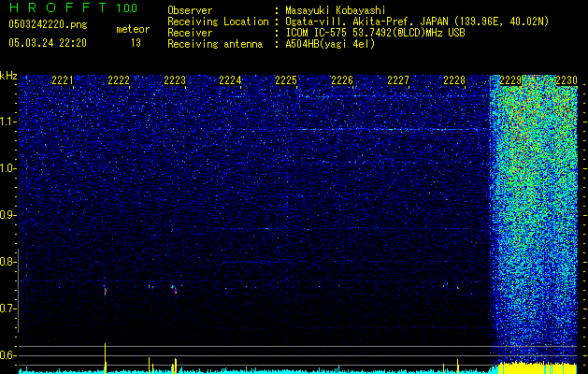Click the 2228 time axis marker
Screen dimensions: 588x374
[454, 80]
